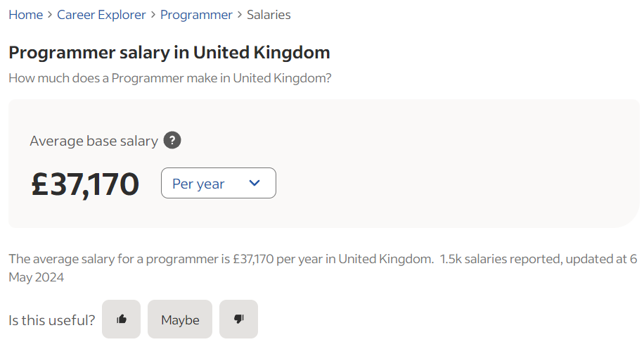Image resolution: width=644 pixels, height=361 pixels.
Task: Click the breadcrumb chevron after Programmer
Action: [x=240, y=15]
